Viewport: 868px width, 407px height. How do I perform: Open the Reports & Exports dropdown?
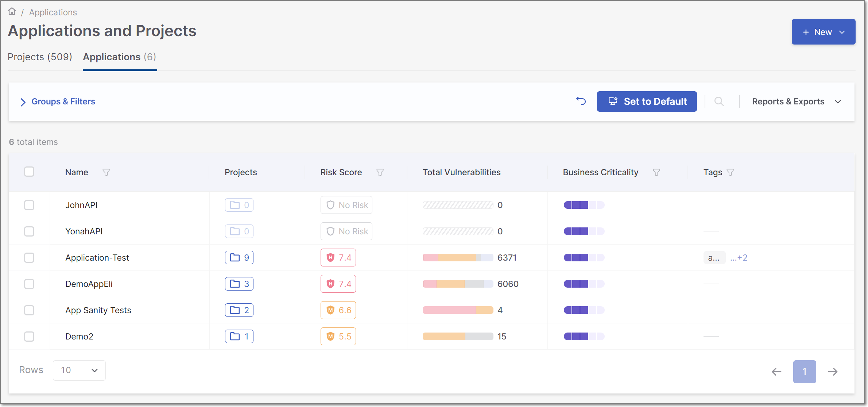coord(796,101)
